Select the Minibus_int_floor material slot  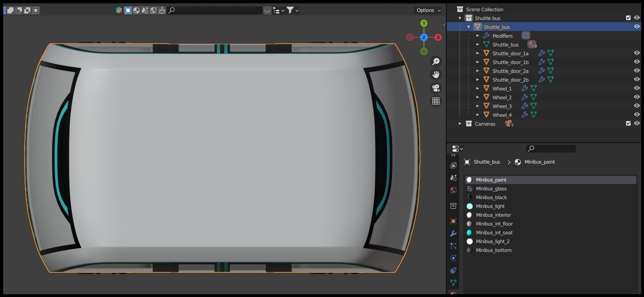[x=550, y=224]
